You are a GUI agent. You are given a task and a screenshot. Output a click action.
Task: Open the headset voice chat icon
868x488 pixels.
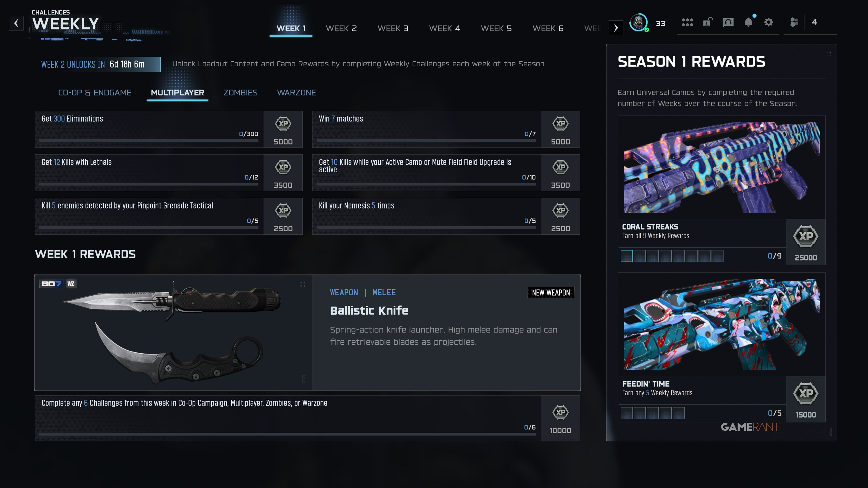728,23
